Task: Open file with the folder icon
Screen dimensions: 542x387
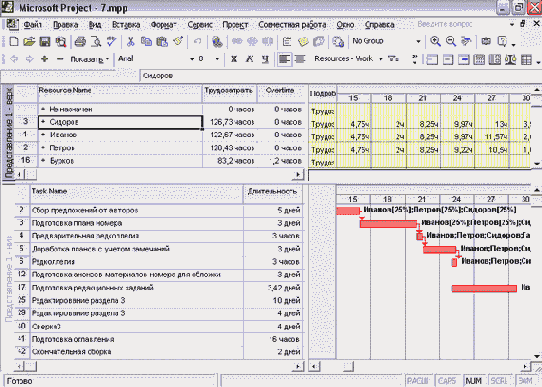Action: (x=29, y=42)
